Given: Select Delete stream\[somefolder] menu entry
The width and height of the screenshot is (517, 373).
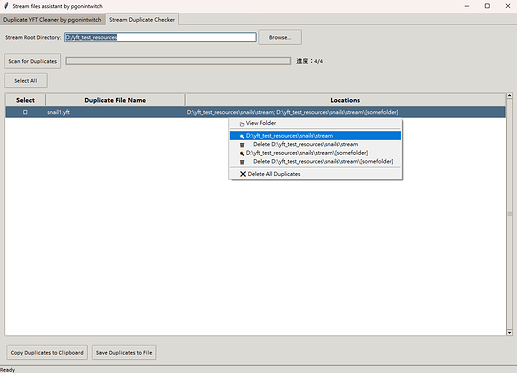Looking at the screenshot, I should tap(315, 162).
